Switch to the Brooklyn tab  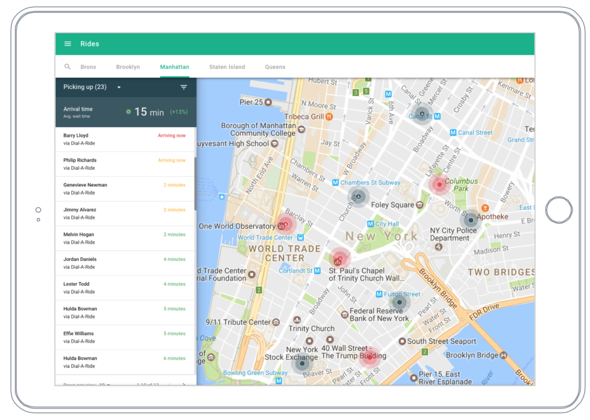(x=128, y=67)
